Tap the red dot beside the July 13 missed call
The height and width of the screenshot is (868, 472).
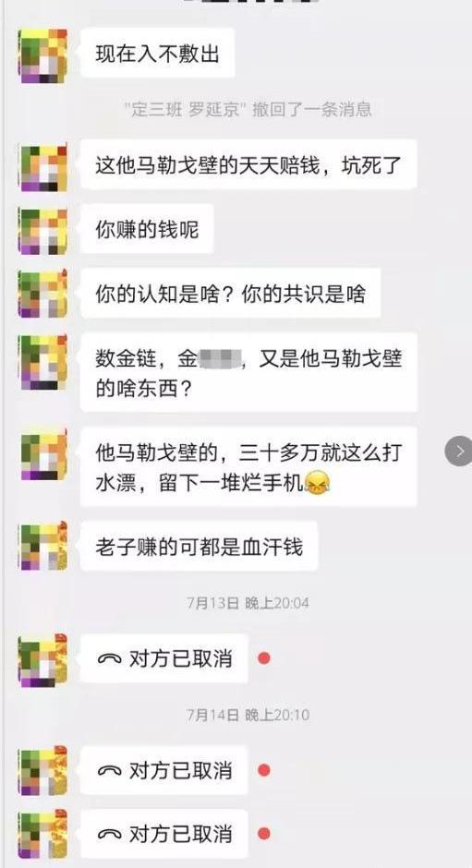coord(264,658)
